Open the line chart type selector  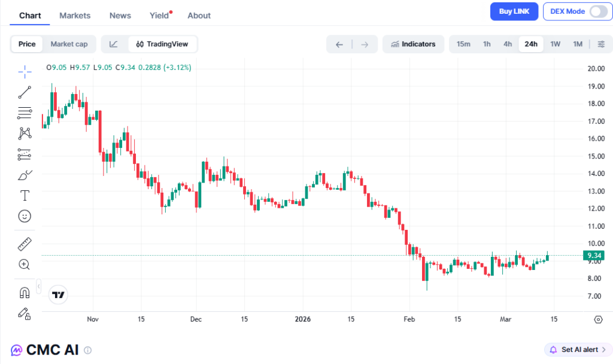tap(113, 44)
